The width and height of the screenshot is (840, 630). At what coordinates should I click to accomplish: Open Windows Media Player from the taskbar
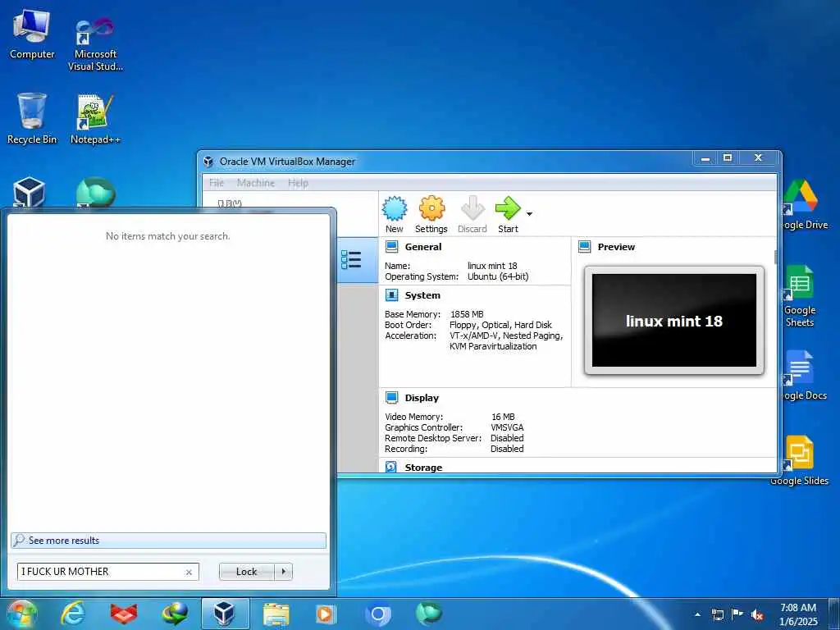click(326, 614)
